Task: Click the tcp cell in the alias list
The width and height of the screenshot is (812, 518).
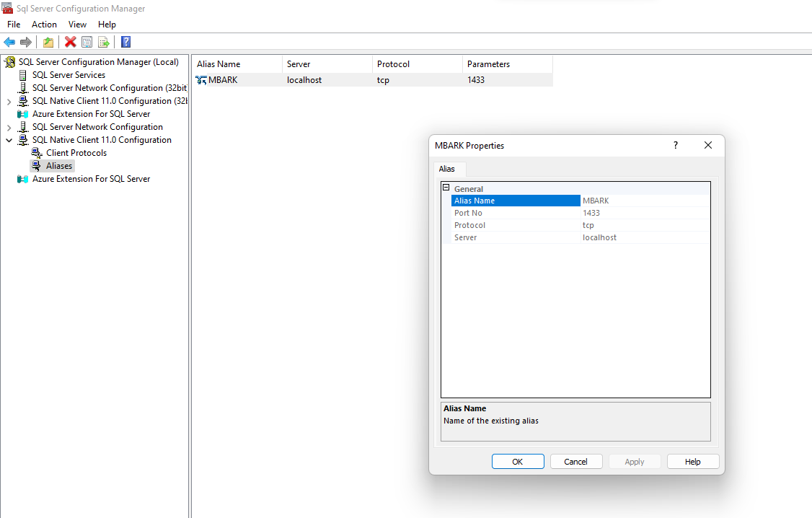Action: coord(383,80)
